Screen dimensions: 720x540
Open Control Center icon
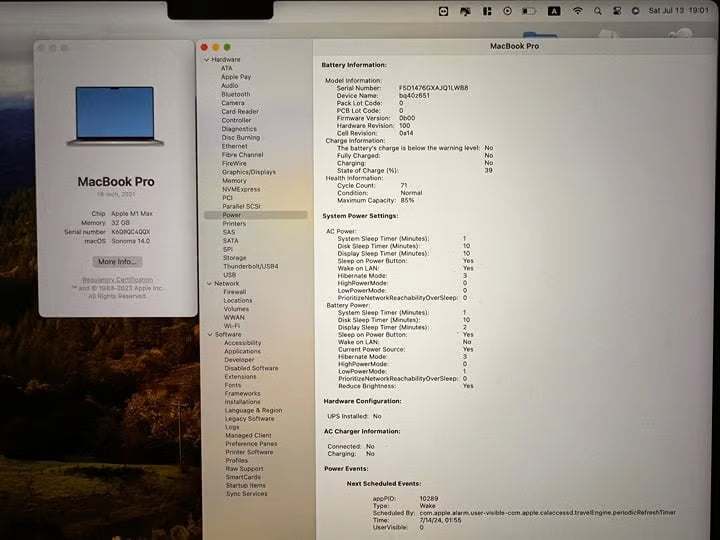(617, 11)
